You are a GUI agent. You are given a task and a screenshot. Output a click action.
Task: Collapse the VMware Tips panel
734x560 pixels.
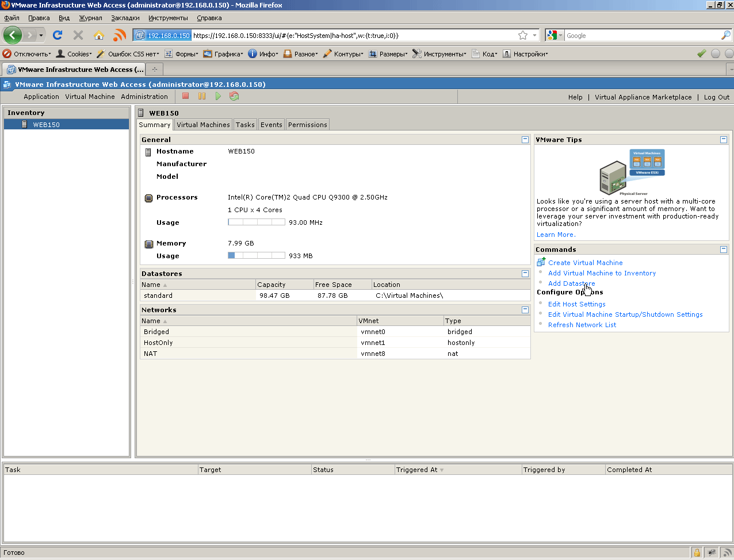(x=724, y=140)
